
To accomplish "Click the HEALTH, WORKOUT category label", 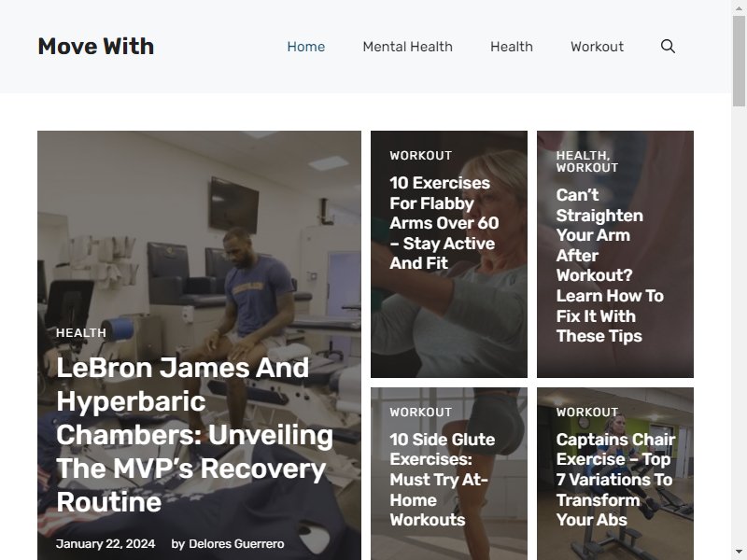I will 587,161.
